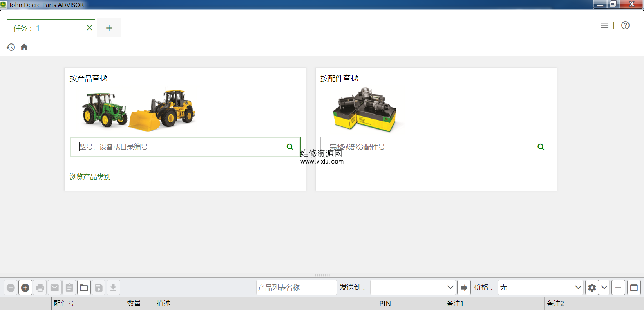Close the 任务: 1 tab

coord(89,28)
